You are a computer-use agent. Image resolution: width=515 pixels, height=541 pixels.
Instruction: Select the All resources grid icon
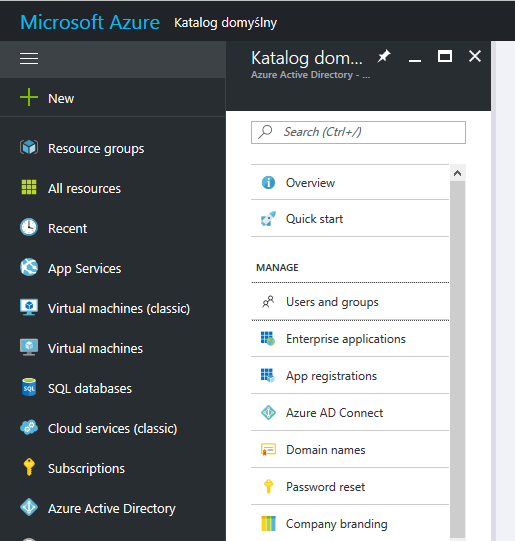[29, 187]
